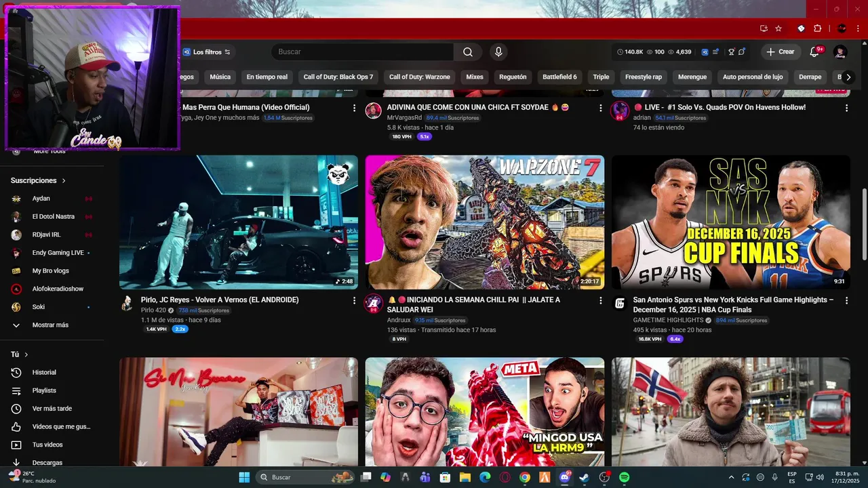Open options for Mas Perra Que Humana video

click(354, 108)
